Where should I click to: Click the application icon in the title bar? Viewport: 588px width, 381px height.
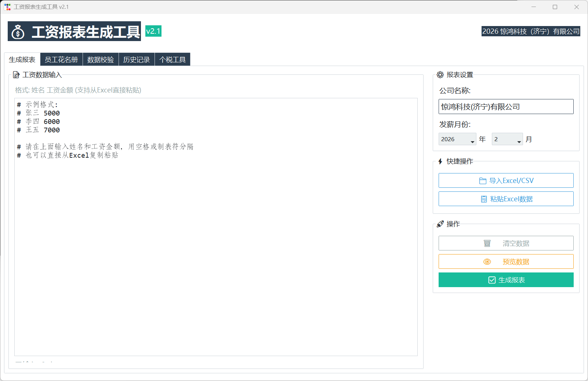coord(7,7)
